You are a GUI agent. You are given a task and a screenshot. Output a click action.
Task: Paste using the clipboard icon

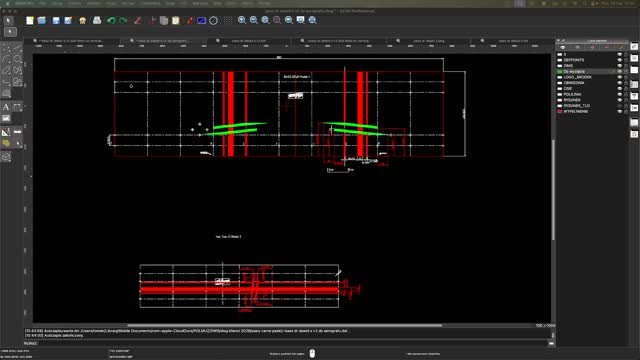pos(176,20)
